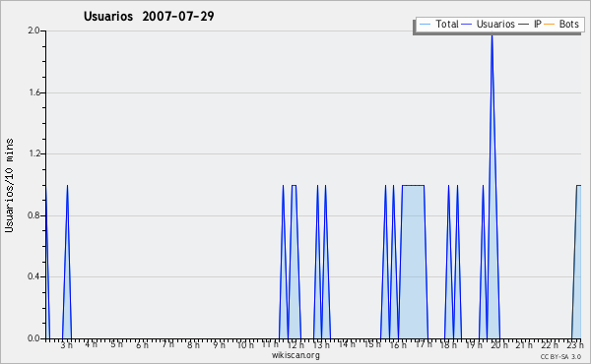Click the 12 h x-axis label
Viewport: 591px width, 364px height.
point(295,345)
